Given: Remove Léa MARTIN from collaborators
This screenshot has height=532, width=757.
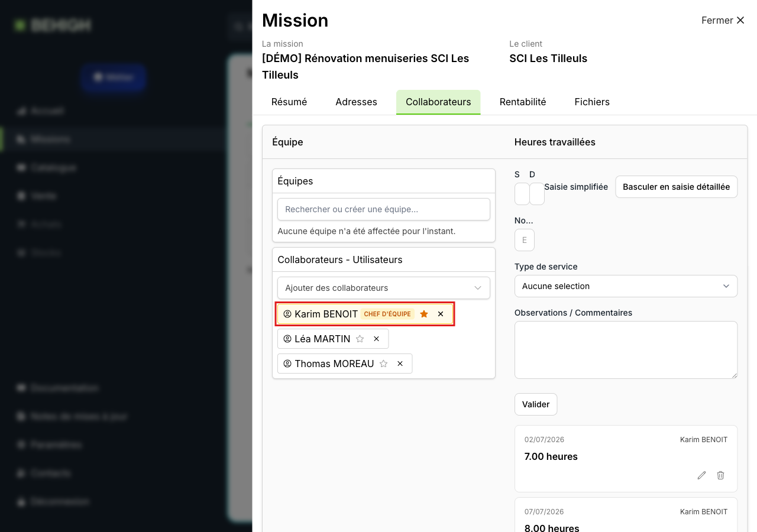Looking at the screenshot, I should [376, 339].
